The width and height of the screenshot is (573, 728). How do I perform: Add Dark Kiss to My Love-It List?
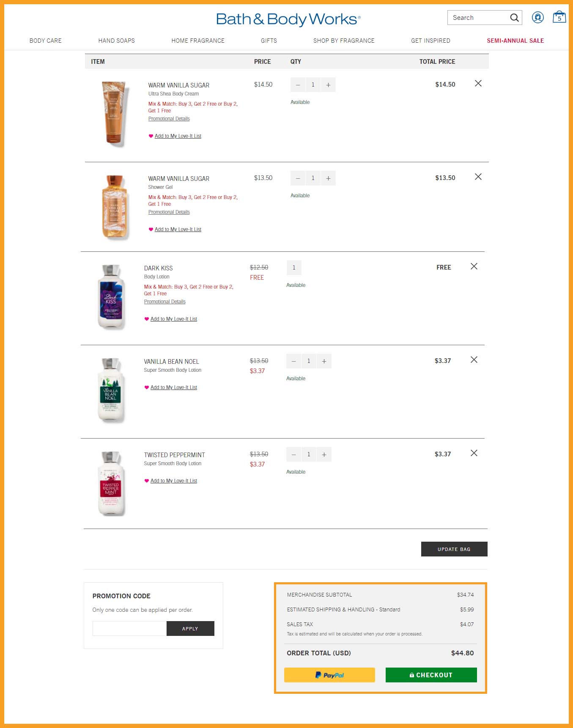[174, 319]
